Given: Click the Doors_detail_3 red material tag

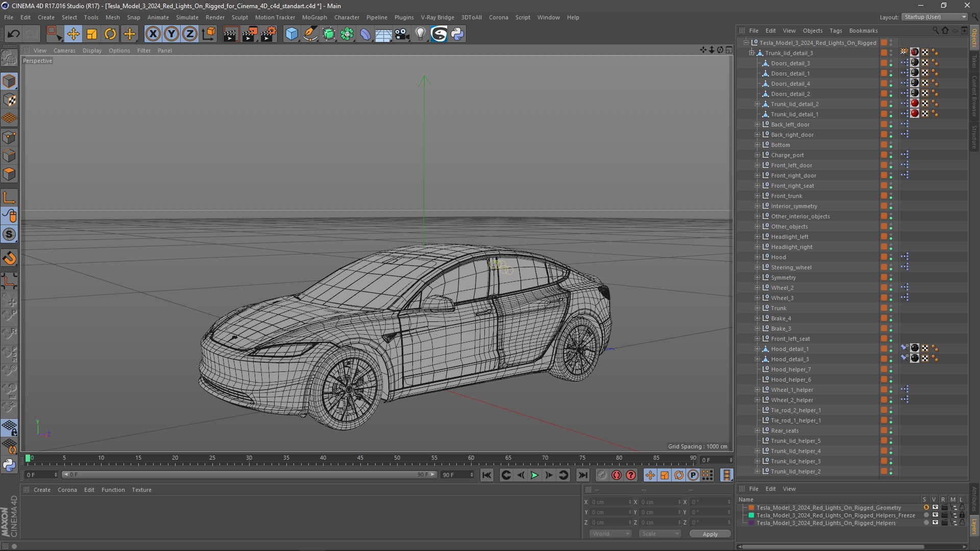Looking at the screenshot, I should pyautogui.click(x=915, y=63).
